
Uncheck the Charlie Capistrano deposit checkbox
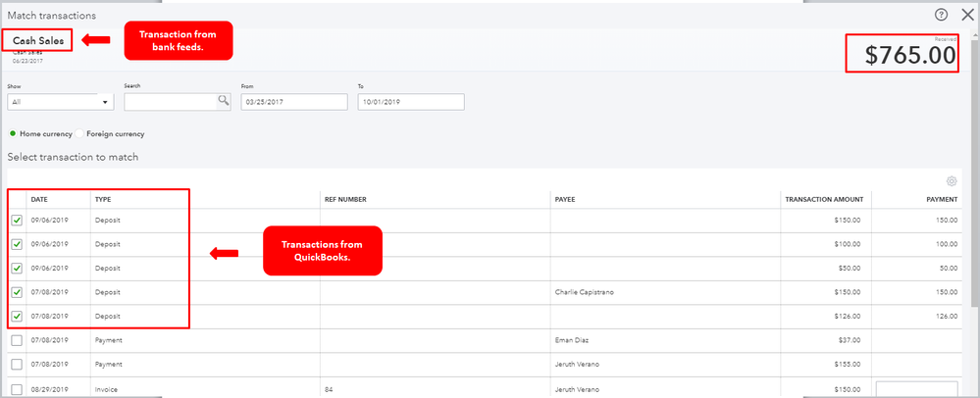point(17,292)
